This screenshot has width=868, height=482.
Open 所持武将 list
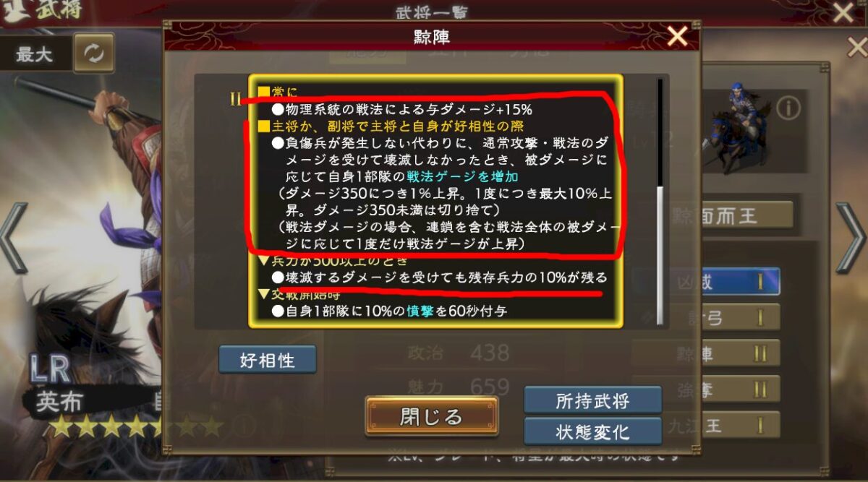(592, 400)
